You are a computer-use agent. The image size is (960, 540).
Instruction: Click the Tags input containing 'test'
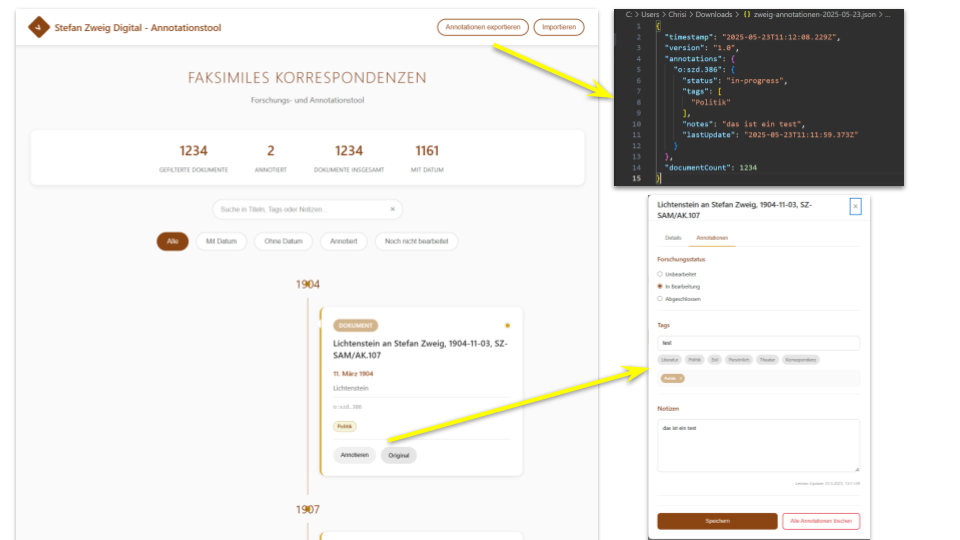tap(758, 343)
